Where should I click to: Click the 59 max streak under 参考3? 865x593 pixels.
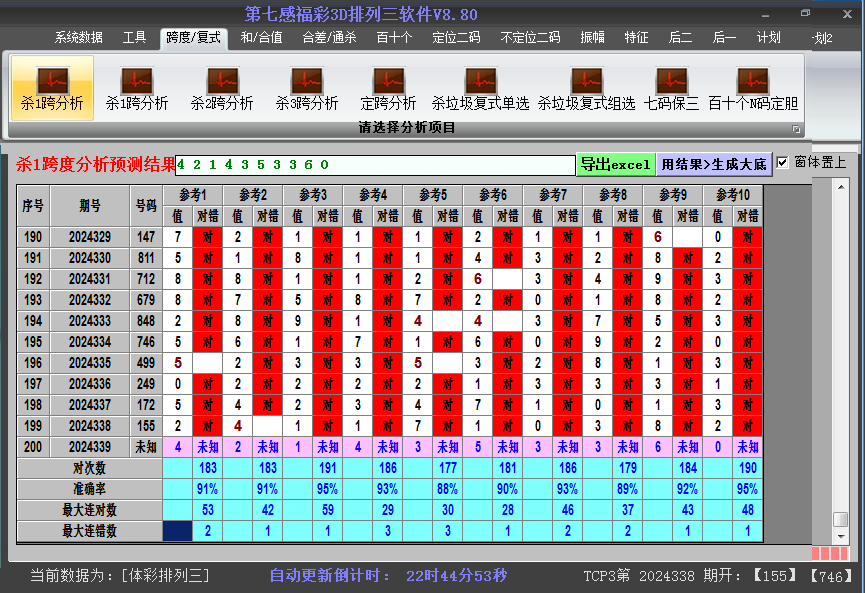[328, 510]
